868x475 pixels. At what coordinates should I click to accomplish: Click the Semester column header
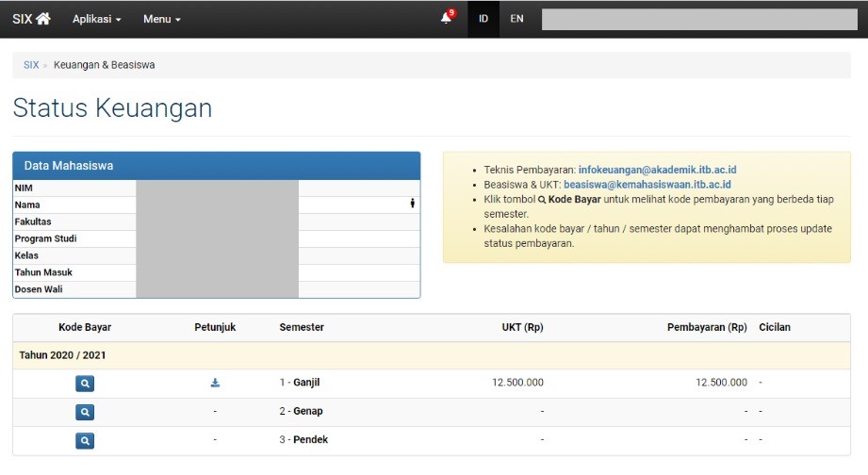point(302,327)
